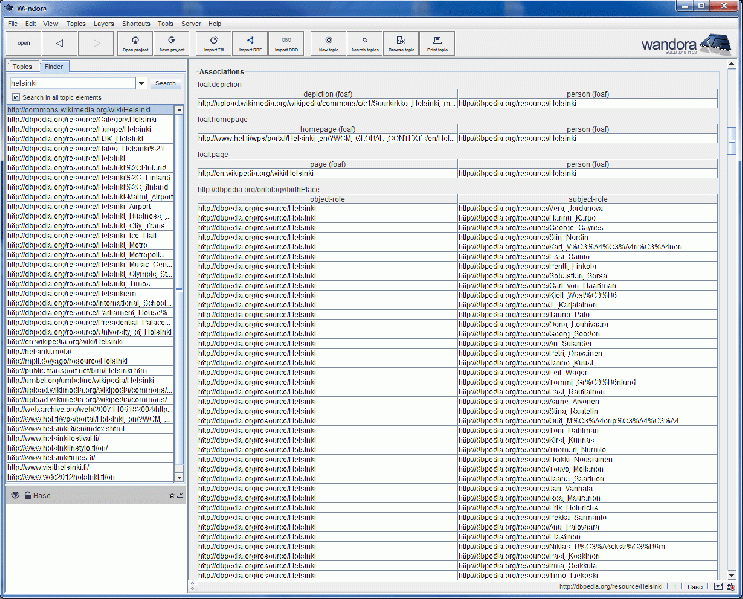Viewport: 743px width, 599px height.
Task: Open the Tools menu
Action: 165,22
